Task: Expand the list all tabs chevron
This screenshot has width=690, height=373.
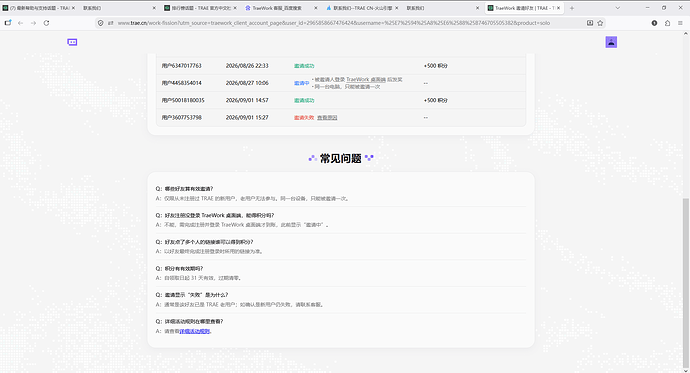Action: pos(617,8)
